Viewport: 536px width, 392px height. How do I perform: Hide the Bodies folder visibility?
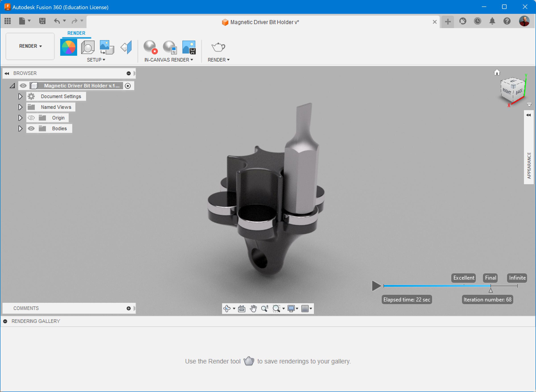coord(31,129)
